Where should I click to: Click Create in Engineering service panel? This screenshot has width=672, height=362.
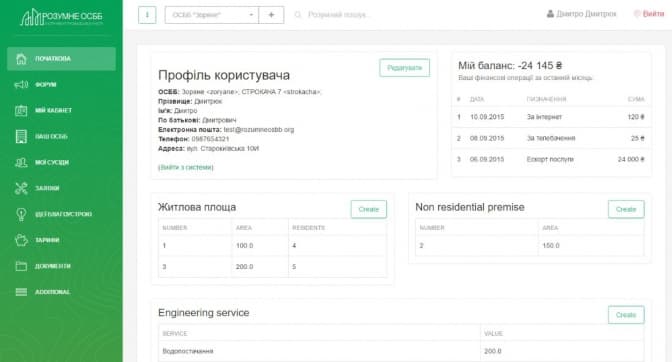click(x=626, y=315)
